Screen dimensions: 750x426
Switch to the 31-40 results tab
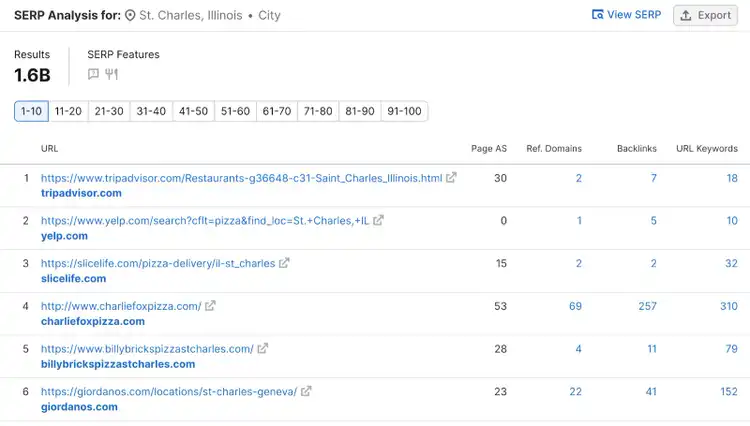coord(151,111)
